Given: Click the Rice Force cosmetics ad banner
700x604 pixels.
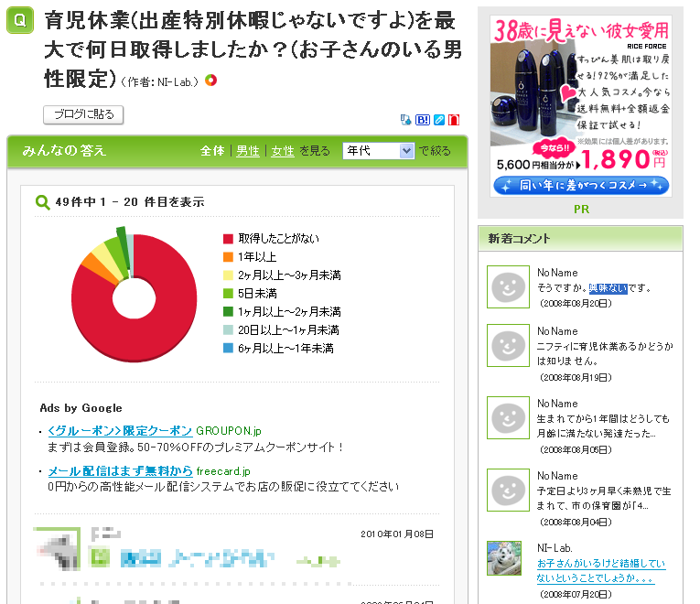Looking at the screenshot, I should coord(580,106).
